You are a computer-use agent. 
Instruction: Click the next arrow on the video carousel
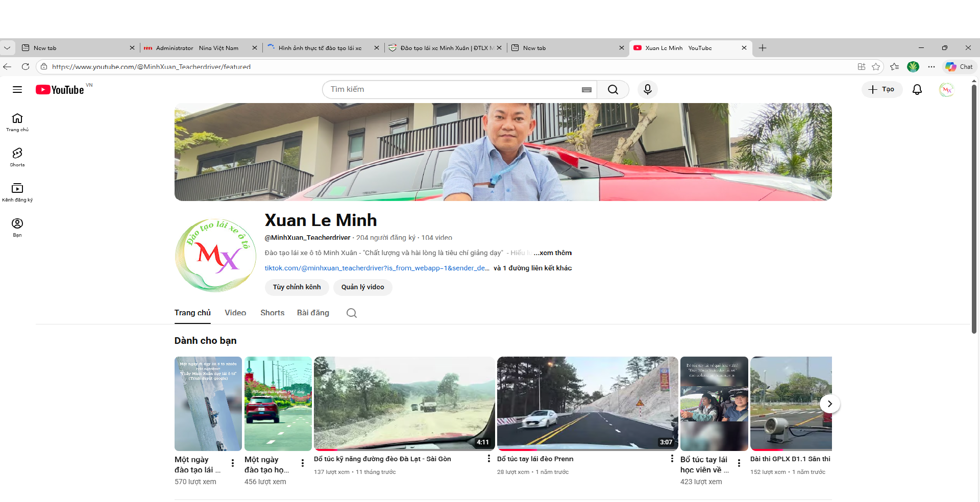click(x=829, y=404)
